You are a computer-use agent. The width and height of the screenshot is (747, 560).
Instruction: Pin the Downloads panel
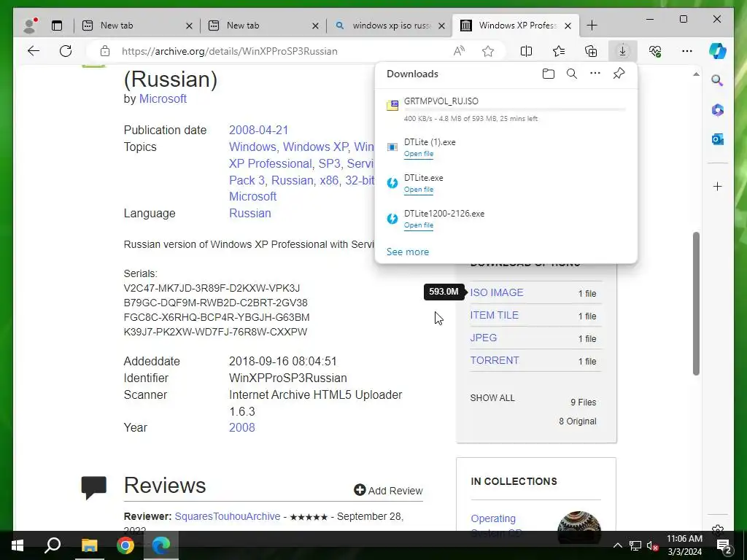[x=619, y=74]
